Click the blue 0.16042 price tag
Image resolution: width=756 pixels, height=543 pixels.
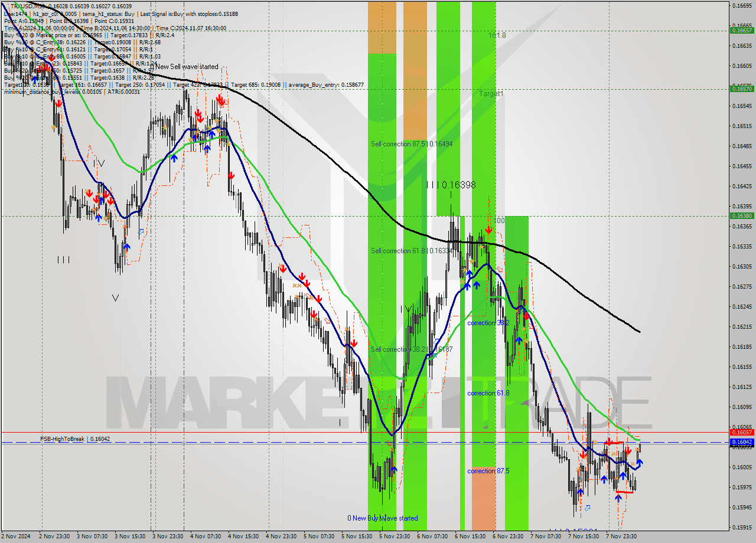pos(742,442)
